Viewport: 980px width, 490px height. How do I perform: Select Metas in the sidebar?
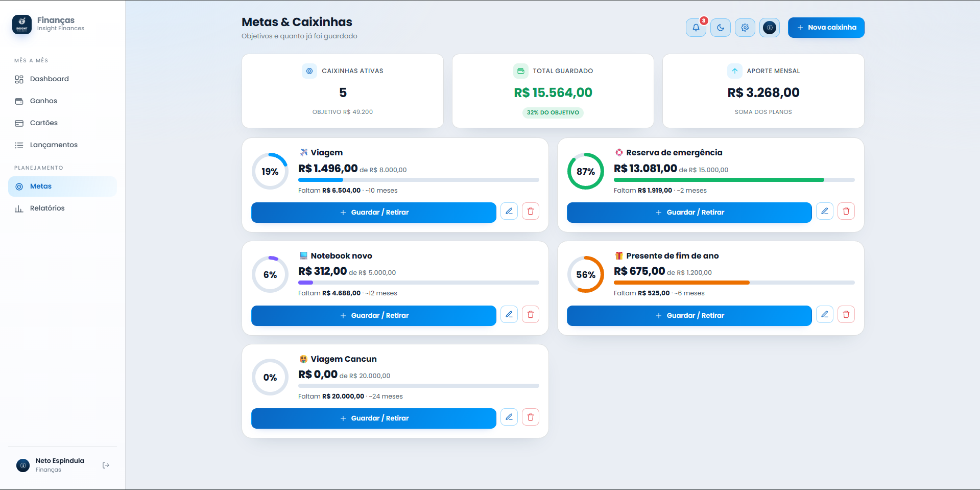pyautogui.click(x=62, y=186)
